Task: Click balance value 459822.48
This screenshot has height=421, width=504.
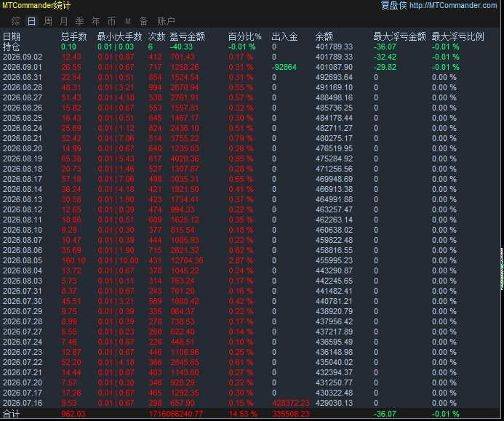Action: pyautogui.click(x=334, y=240)
